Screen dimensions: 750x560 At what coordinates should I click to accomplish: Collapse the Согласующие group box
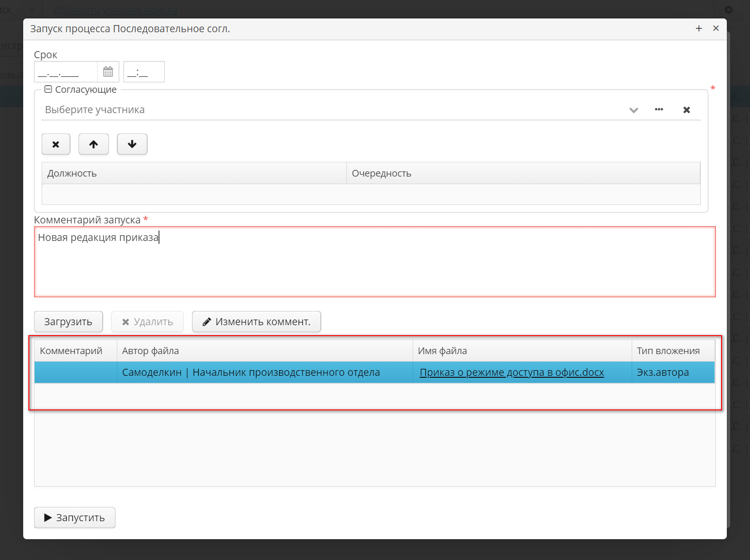click(x=48, y=89)
